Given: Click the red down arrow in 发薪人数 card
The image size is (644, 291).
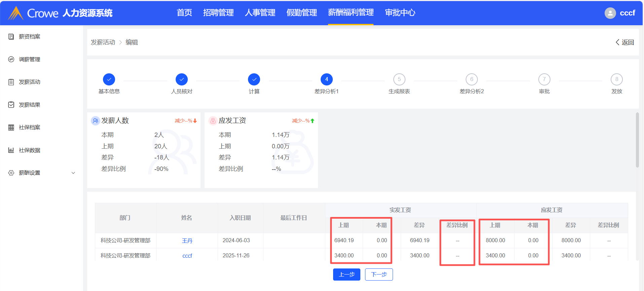Looking at the screenshot, I should pos(195,121).
